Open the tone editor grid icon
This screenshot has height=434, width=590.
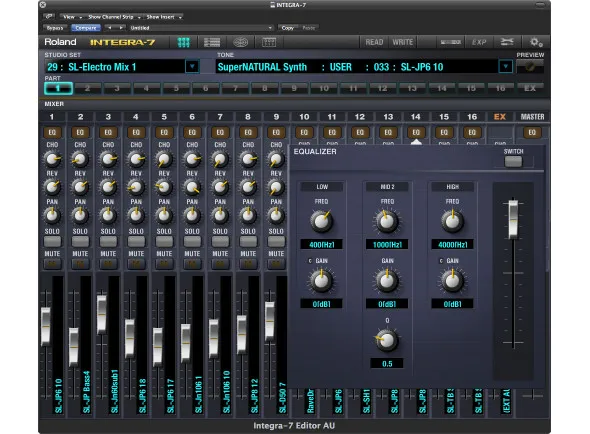[269, 42]
